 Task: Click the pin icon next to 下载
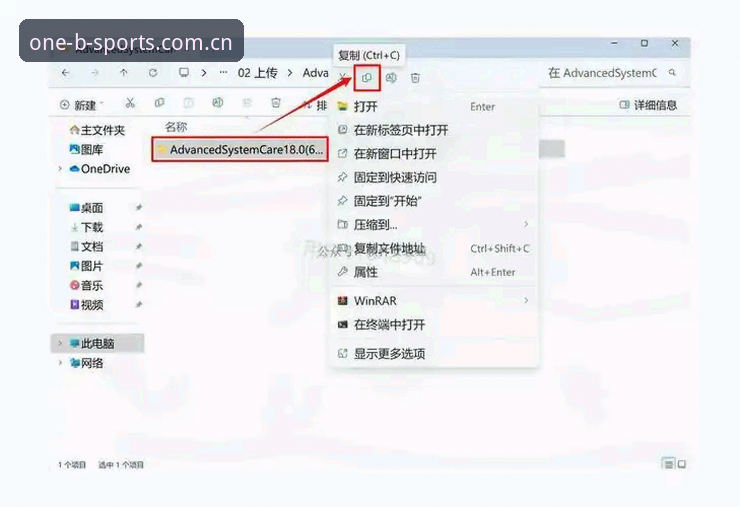pos(139,227)
